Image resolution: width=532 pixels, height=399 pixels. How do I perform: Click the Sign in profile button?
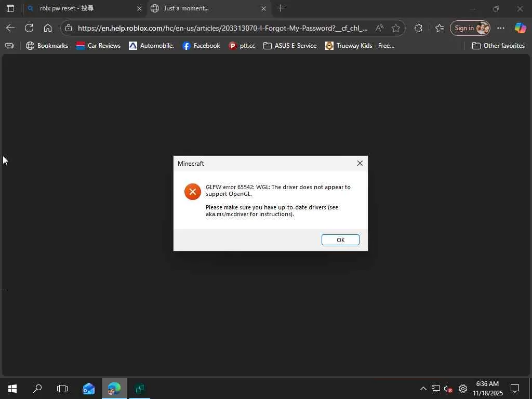(470, 28)
